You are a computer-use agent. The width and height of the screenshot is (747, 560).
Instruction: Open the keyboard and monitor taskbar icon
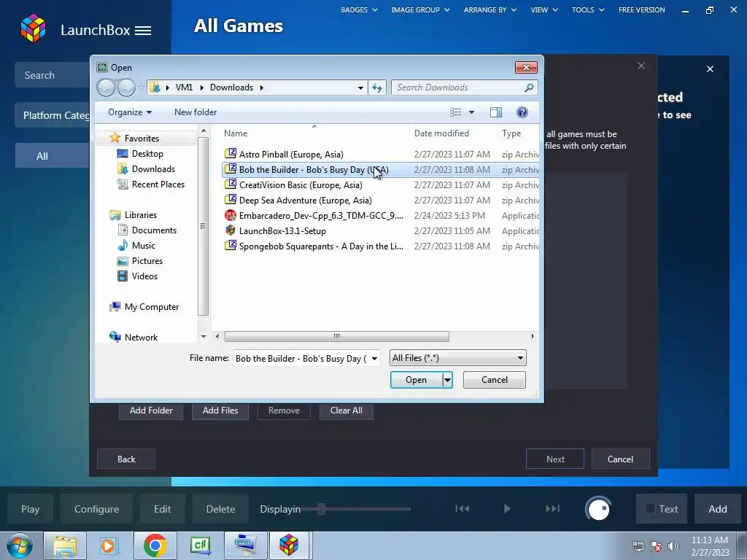click(245, 545)
